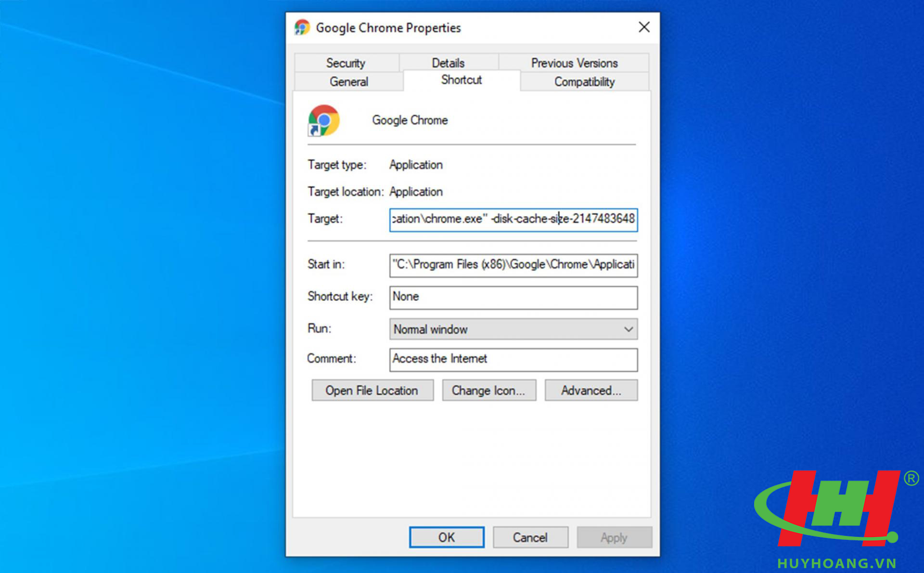Screen dimensions: 924x573
Task: Click Cancel to discard changes
Action: [x=530, y=537]
